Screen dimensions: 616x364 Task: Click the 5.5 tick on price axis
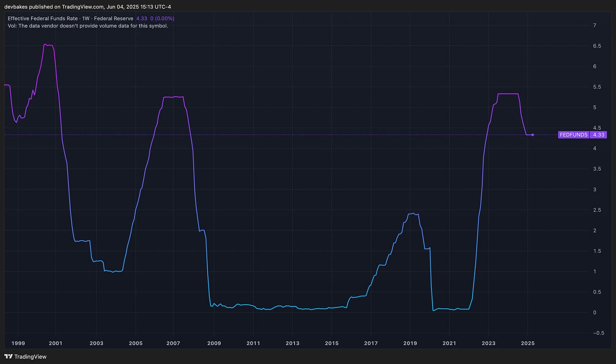coord(597,87)
